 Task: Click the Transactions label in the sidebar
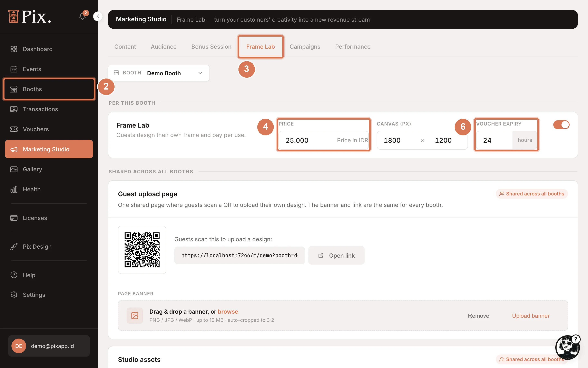[x=40, y=109]
